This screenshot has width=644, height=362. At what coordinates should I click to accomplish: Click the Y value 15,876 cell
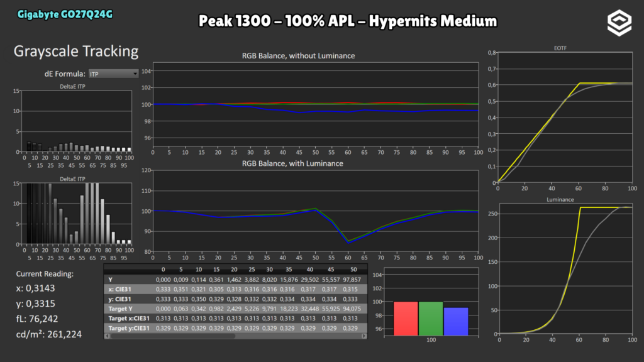point(289,280)
